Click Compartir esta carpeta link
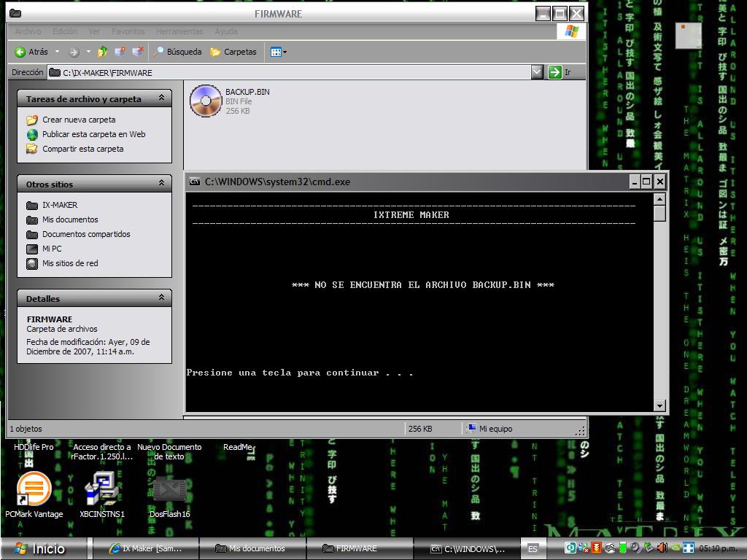 click(82, 149)
